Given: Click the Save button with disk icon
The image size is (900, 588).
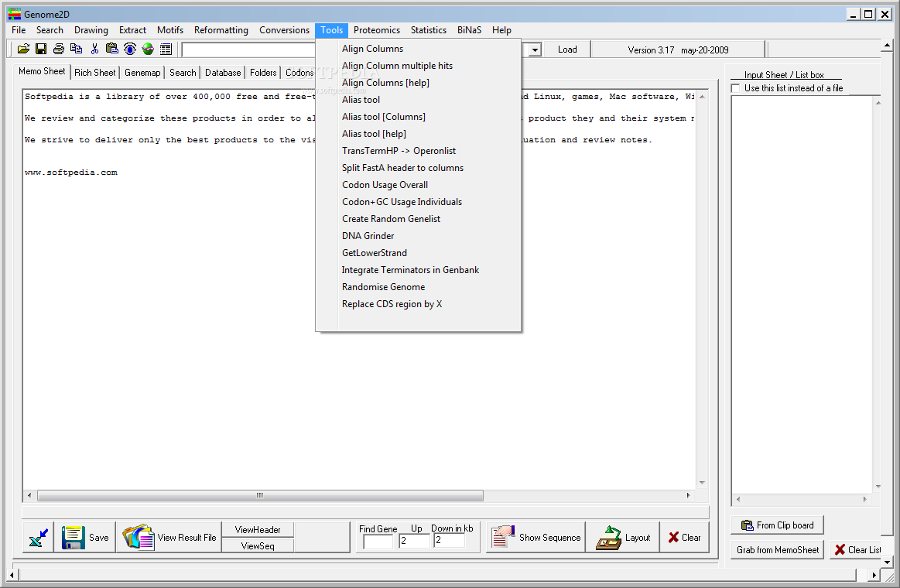Looking at the screenshot, I should [x=85, y=538].
